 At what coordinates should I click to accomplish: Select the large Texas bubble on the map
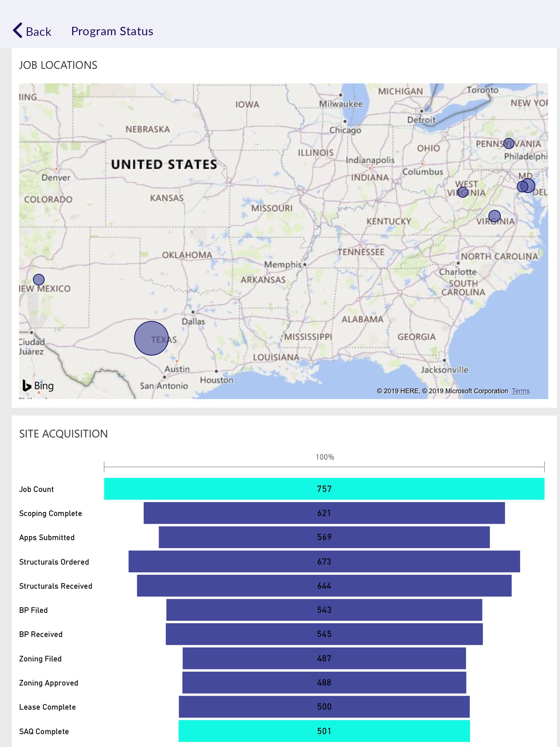pos(151,338)
